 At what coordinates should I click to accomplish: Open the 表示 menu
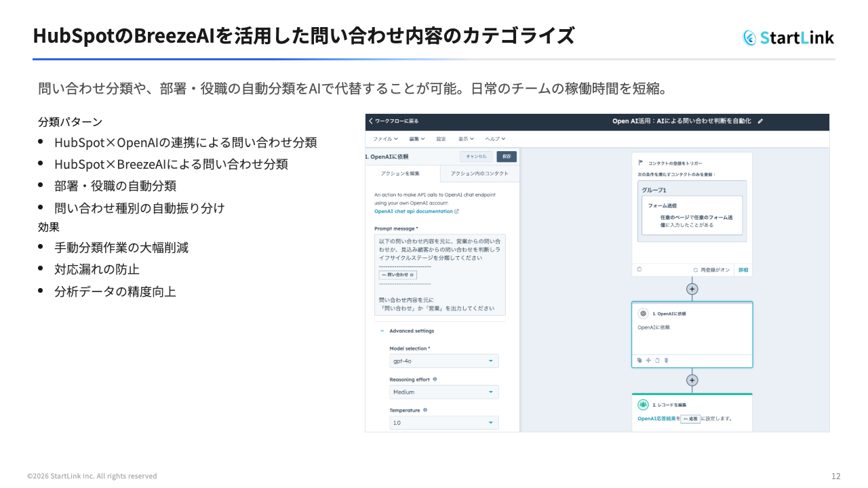[466, 139]
